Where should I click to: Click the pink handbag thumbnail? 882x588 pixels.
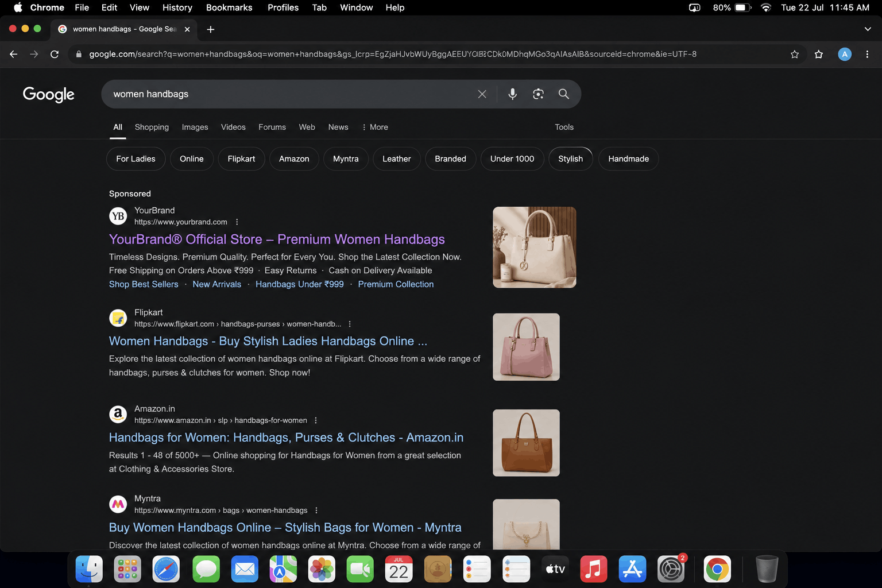pyautogui.click(x=526, y=347)
